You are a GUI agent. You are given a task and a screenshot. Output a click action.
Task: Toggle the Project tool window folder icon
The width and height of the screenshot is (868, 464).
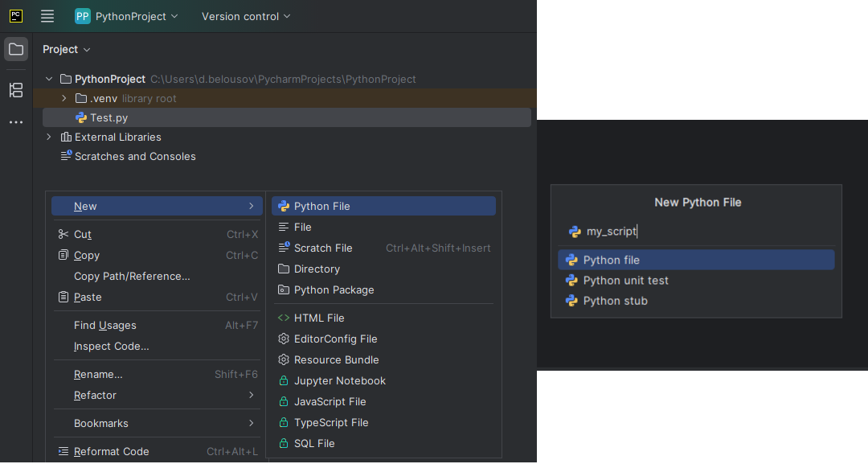coord(16,49)
